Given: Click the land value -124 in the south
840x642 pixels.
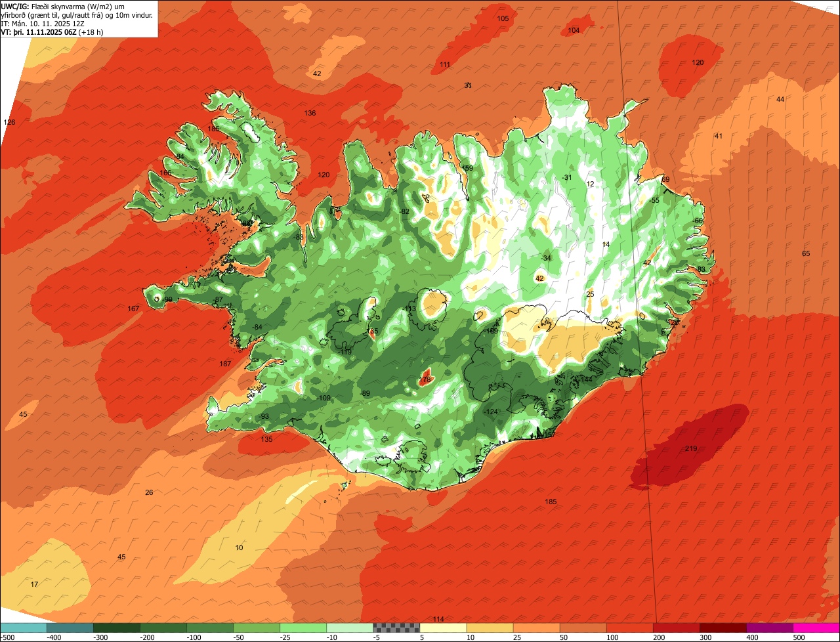Looking at the screenshot, I should (x=492, y=412).
